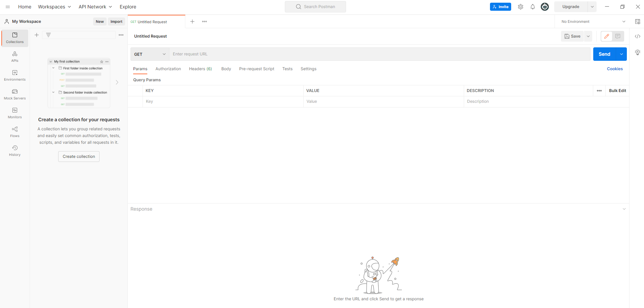
Task: Go to Home in top navigation
Action: pyautogui.click(x=25, y=7)
